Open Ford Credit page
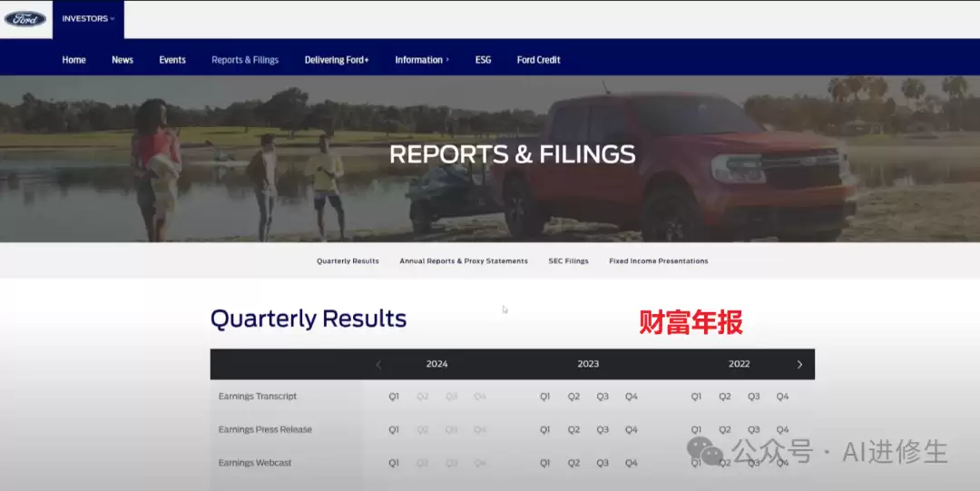Viewport: 980px width, 491px height. tap(539, 60)
